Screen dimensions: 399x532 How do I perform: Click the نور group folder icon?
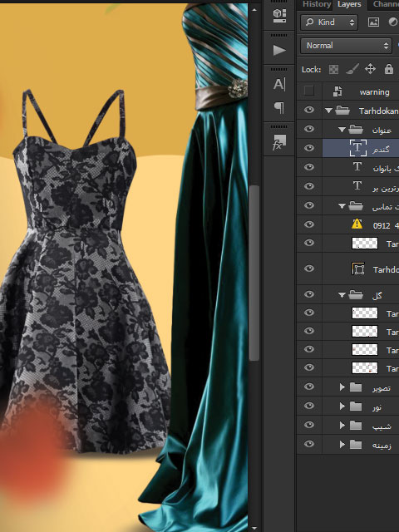pos(356,406)
